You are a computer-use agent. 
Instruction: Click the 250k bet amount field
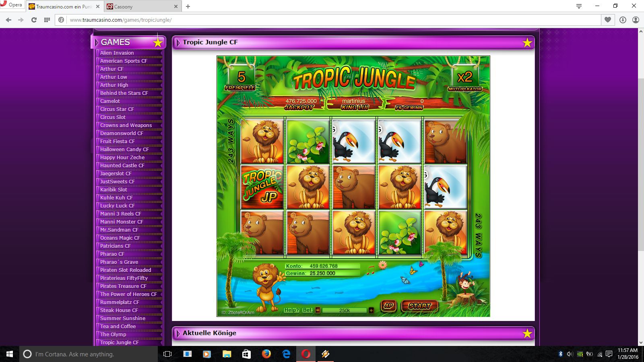pyautogui.click(x=345, y=310)
